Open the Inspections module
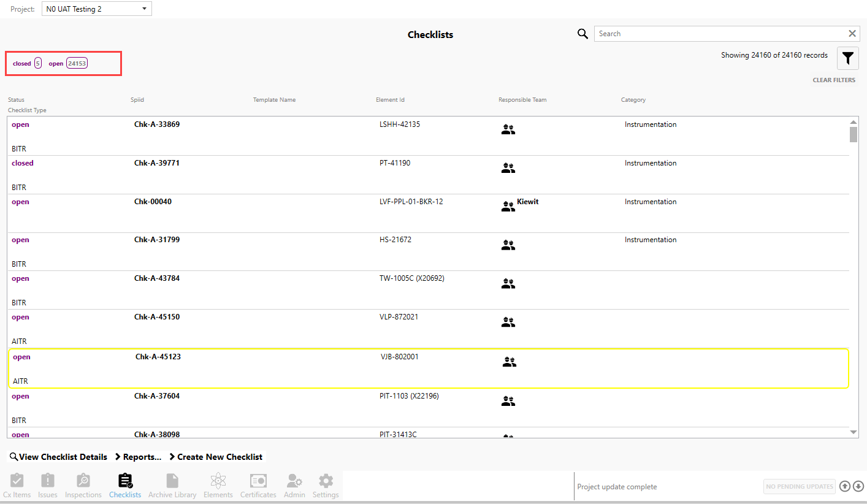 coord(83,486)
